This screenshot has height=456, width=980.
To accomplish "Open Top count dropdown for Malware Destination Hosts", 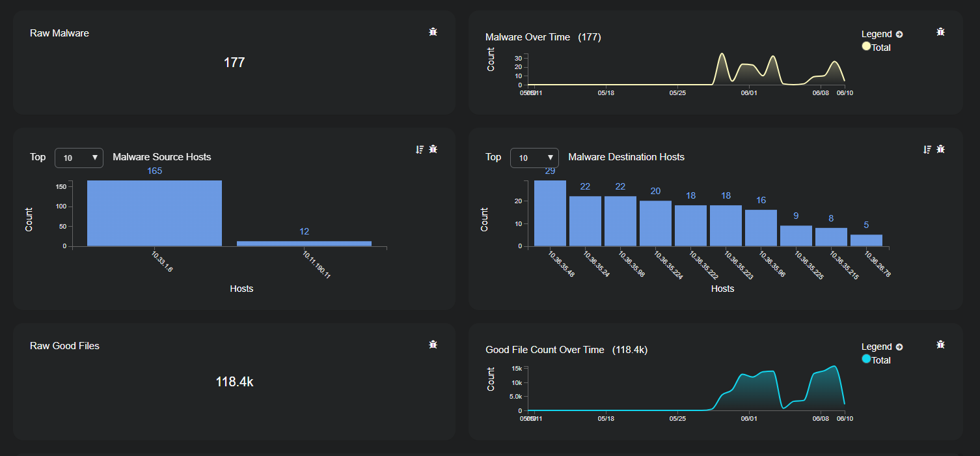I will point(534,158).
